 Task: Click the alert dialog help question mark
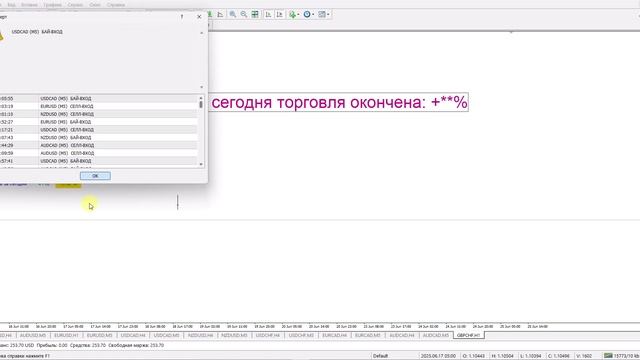point(182,17)
